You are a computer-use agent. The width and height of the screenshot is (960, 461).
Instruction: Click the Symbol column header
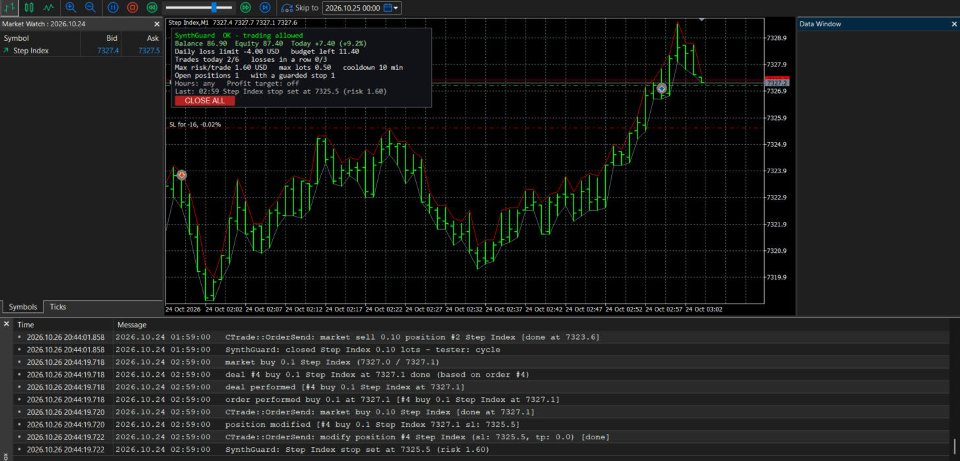17,38
